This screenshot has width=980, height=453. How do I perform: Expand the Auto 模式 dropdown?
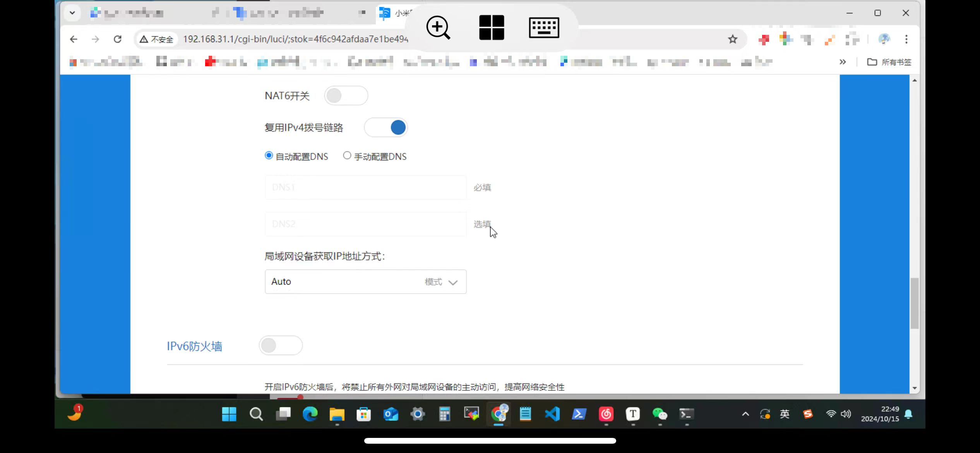(365, 281)
